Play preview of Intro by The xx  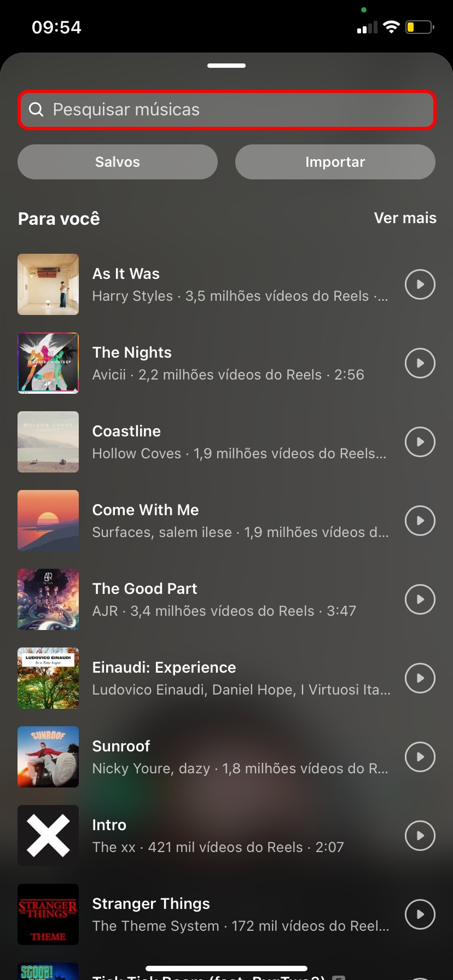(420, 836)
